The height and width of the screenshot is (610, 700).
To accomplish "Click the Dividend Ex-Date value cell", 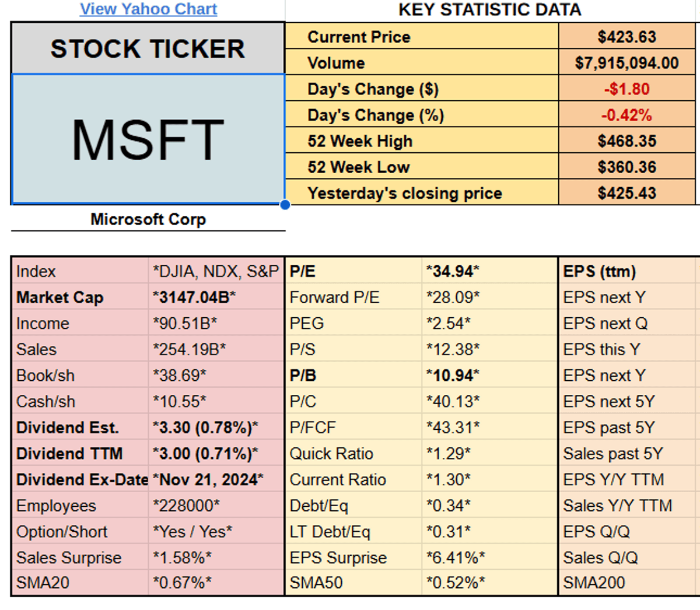I will point(208,480).
